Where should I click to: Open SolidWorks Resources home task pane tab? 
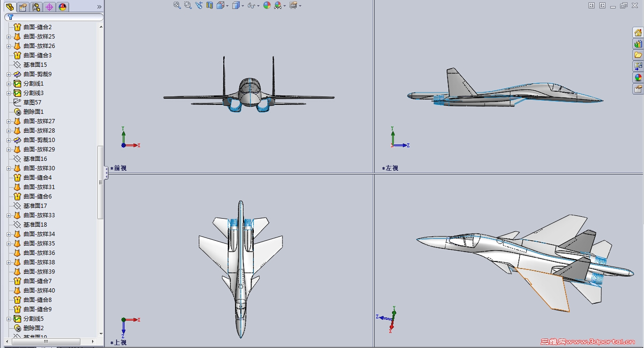pyautogui.click(x=638, y=32)
